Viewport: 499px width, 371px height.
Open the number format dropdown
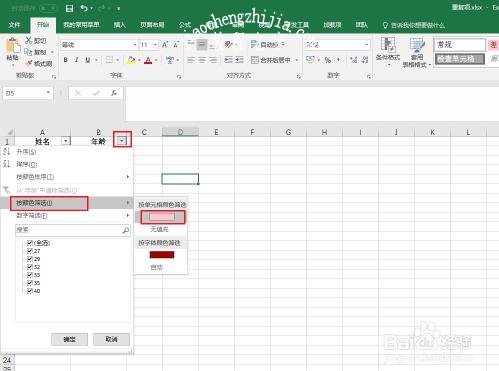(x=366, y=45)
